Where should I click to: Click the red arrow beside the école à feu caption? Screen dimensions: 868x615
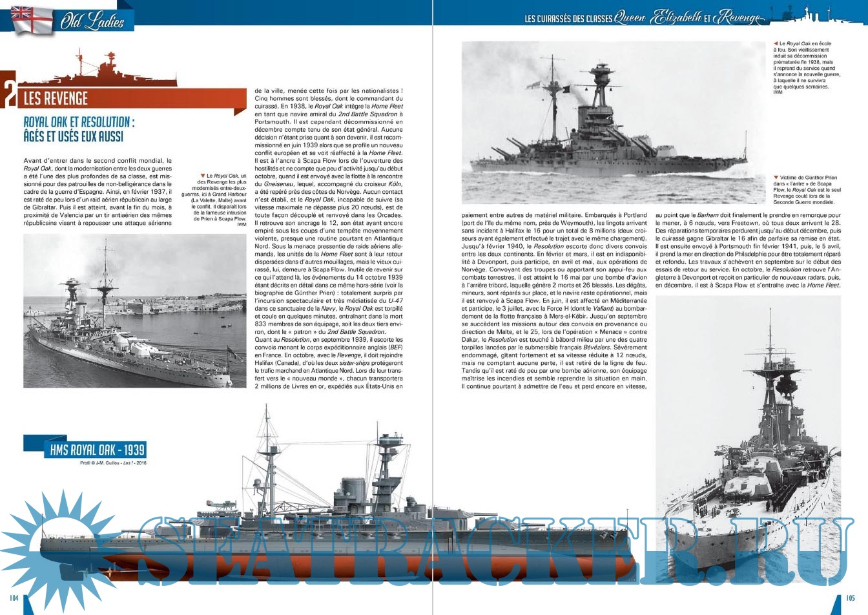click(776, 44)
